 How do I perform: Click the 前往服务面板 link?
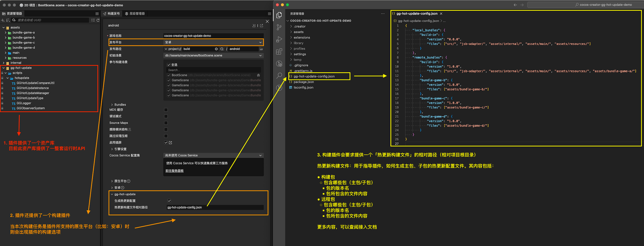(175, 171)
